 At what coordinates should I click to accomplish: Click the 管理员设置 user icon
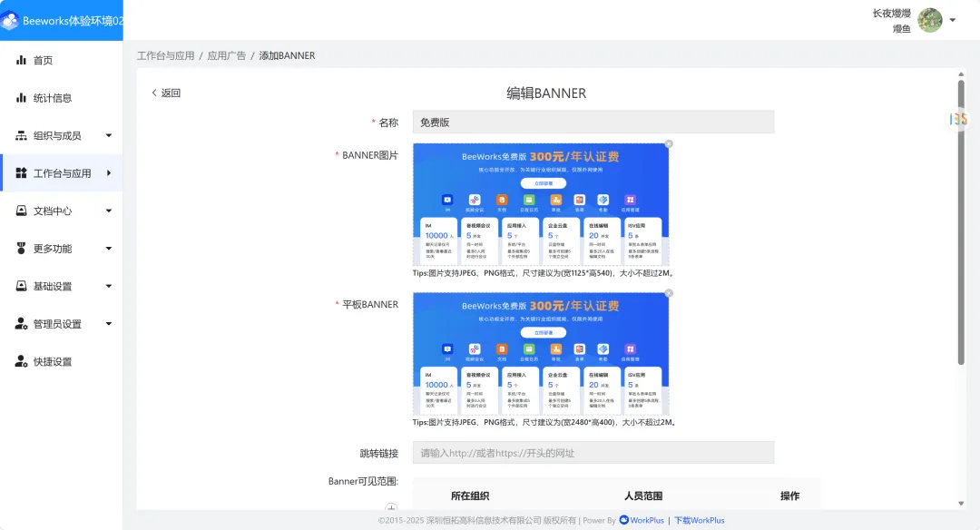click(x=21, y=324)
